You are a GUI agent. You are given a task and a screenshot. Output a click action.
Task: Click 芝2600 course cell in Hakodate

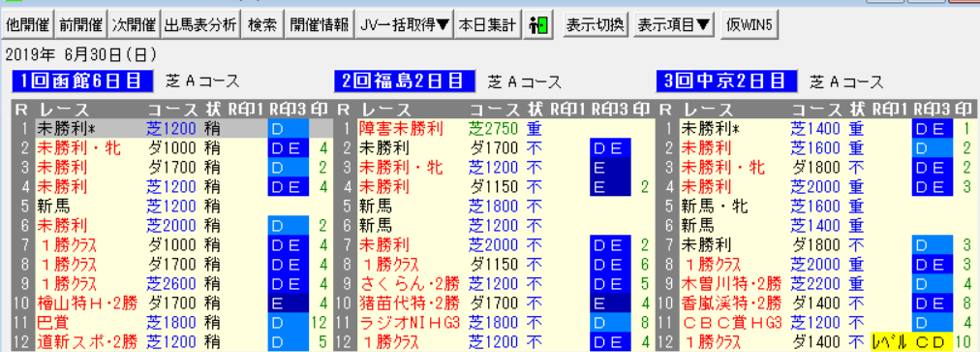click(x=171, y=284)
